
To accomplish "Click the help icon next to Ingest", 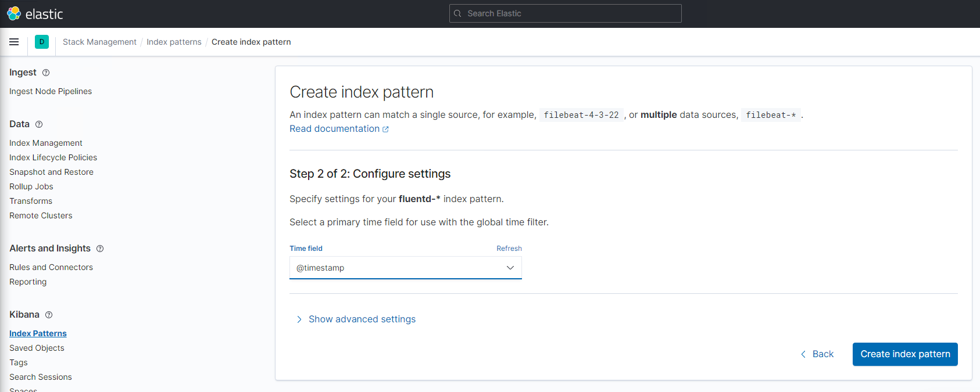I will 46,73.
